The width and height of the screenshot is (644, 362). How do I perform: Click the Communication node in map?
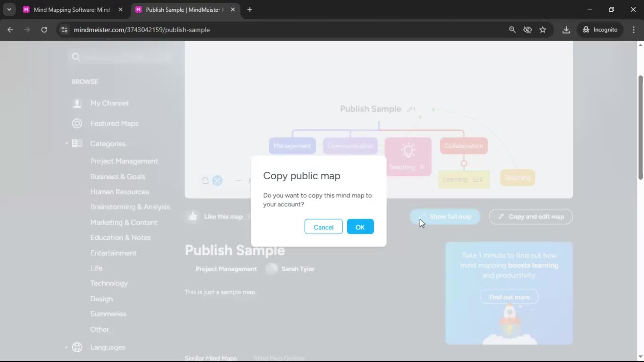pos(350,146)
